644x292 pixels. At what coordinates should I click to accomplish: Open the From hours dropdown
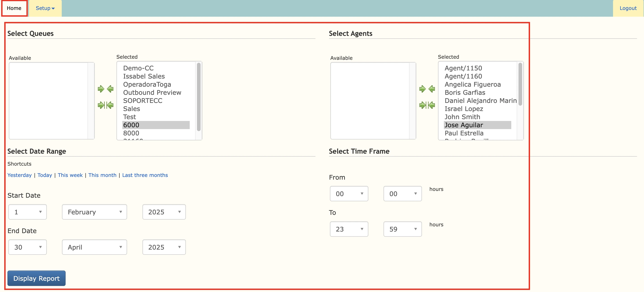pyautogui.click(x=349, y=193)
